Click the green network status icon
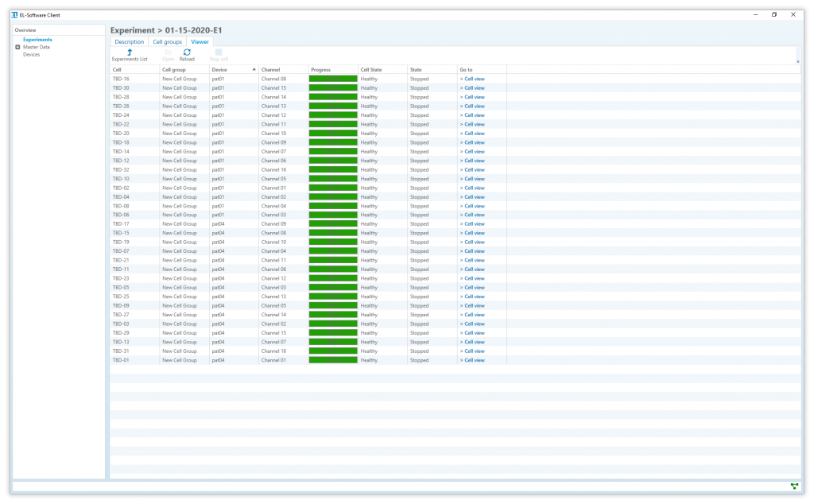The image size is (814, 504). click(x=794, y=486)
